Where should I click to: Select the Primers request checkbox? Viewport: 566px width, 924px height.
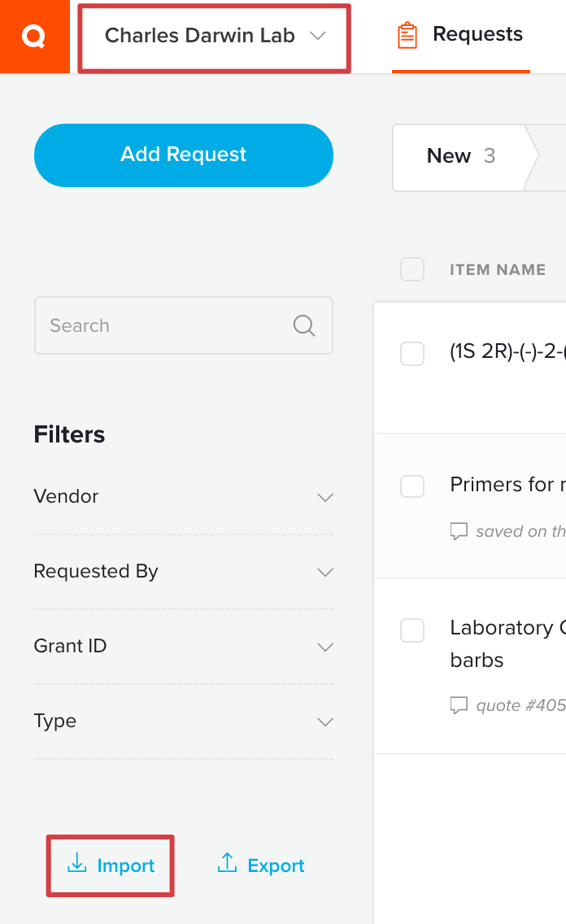coord(412,486)
